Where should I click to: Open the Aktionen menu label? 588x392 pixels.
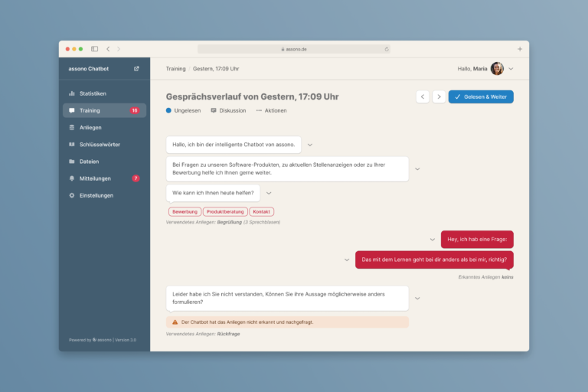pos(276,110)
